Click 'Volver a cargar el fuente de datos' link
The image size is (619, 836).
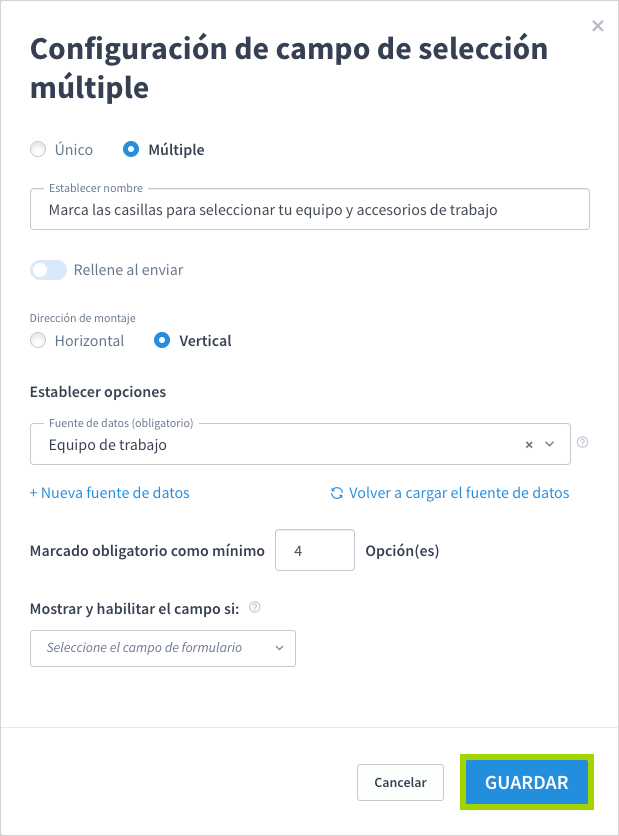click(x=459, y=493)
